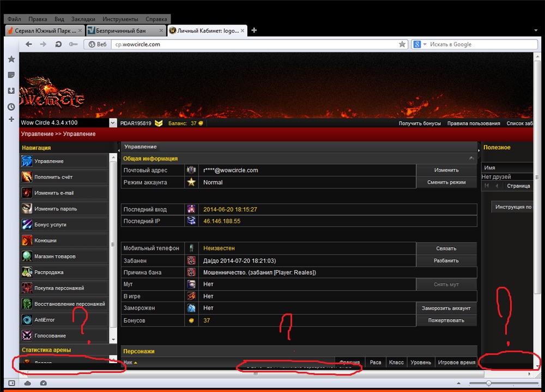Click Изменить button for e-mail address

pyautogui.click(x=446, y=170)
